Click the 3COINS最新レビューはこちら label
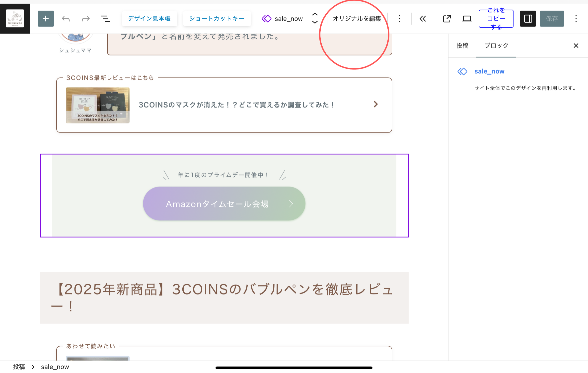588x373 pixels. tap(110, 78)
